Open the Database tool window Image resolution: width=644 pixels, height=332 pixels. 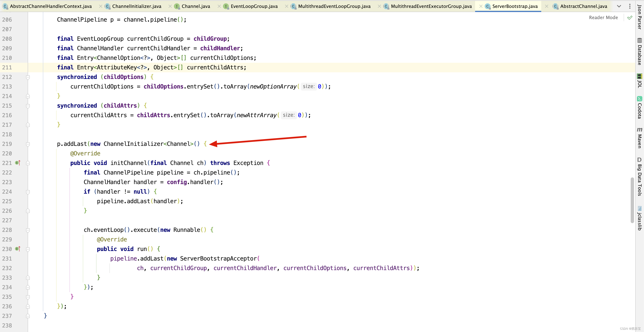coord(640,52)
